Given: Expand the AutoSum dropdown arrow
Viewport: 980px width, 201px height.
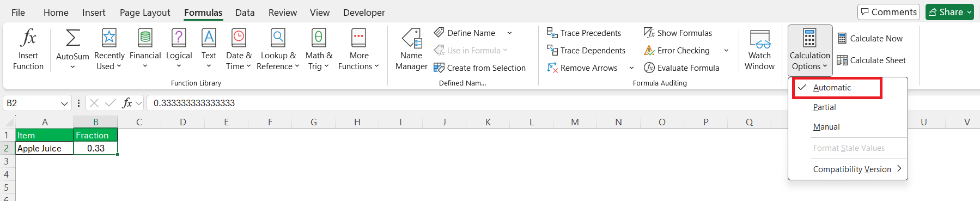Looking at the screenshot, I should 72,67.
